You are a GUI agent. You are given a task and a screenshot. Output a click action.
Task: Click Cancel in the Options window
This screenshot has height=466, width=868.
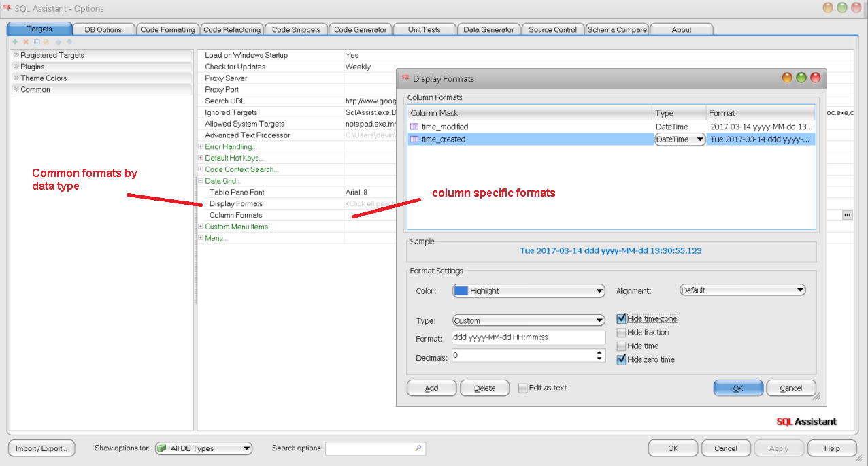(726, 448)
